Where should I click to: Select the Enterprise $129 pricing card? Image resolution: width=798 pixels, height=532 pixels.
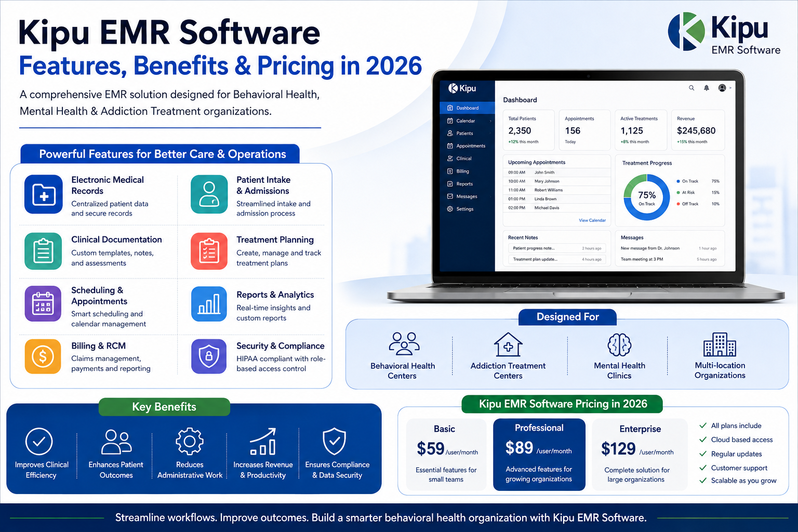point(639,455)
